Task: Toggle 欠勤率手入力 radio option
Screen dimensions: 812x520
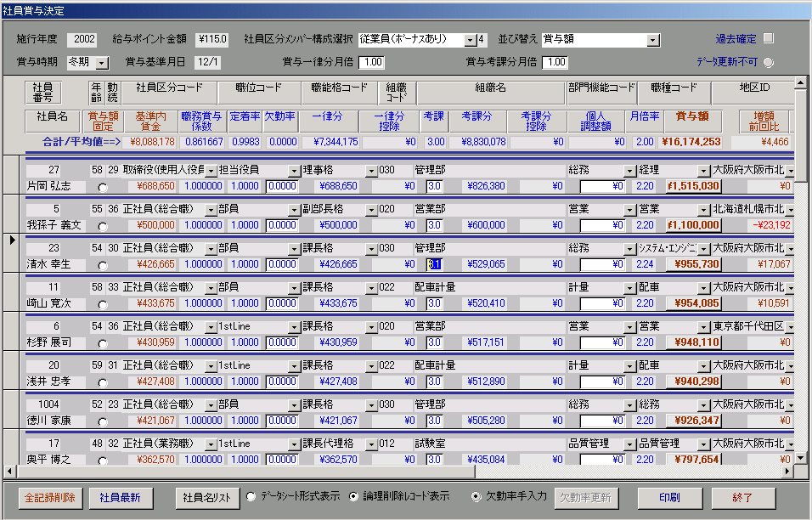Action: tap(476, 497)
